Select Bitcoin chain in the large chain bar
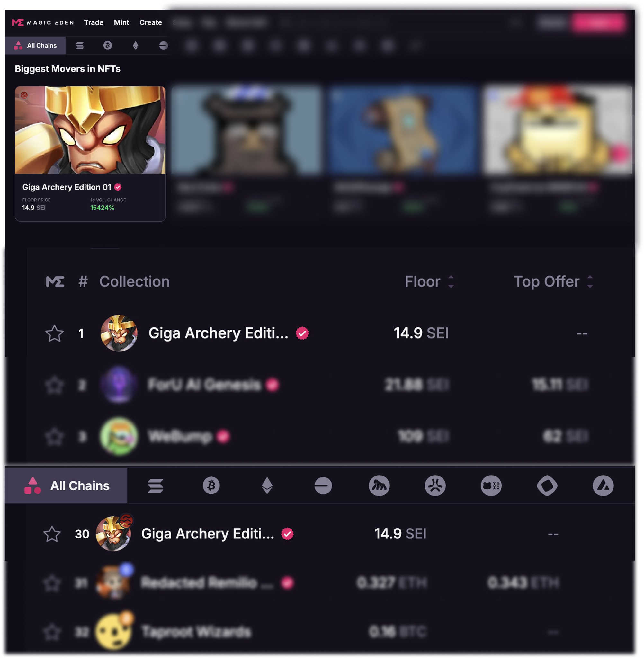Viewport: 644px width, 658px height. point(211,485)
